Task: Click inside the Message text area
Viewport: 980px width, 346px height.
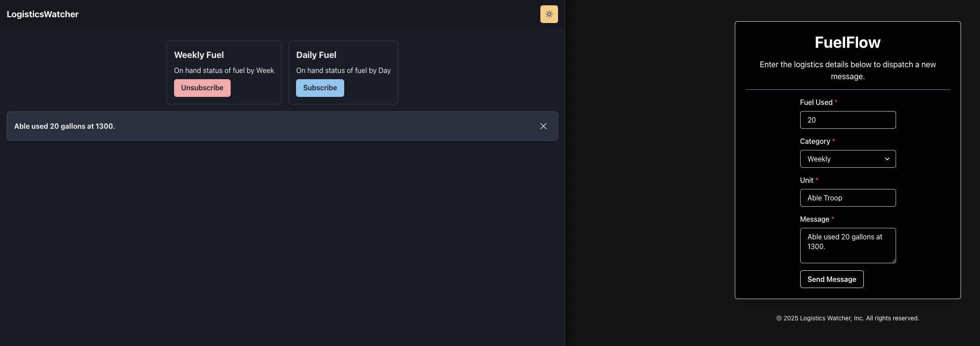Action: coord(847,246)
